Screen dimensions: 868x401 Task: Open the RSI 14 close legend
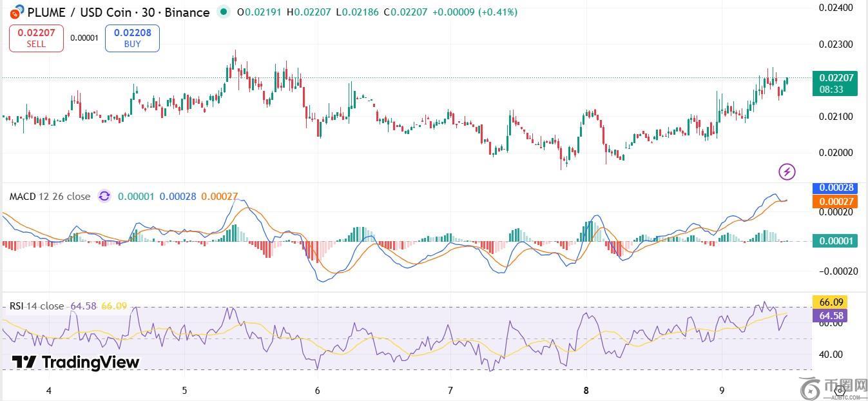tap(36, 306)
